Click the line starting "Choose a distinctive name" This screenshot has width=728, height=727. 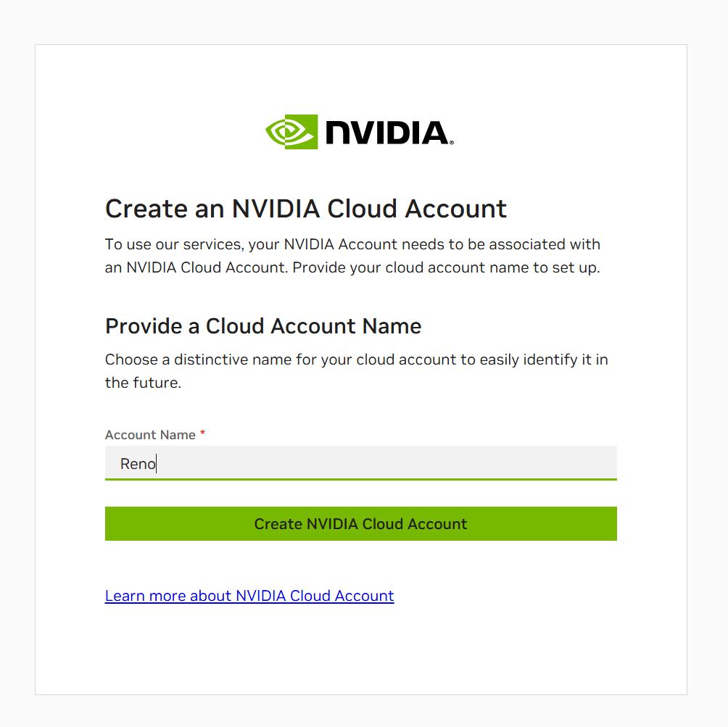356,360
